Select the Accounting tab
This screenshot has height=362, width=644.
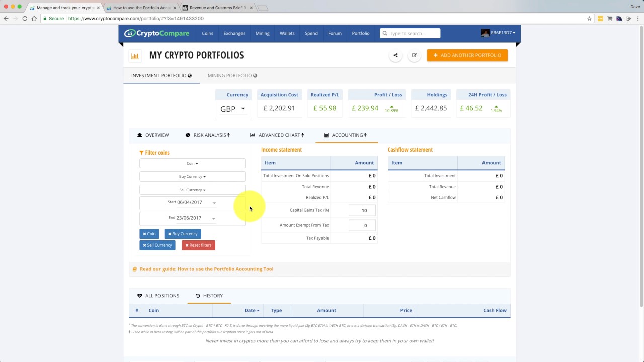[x=346, y=135]
